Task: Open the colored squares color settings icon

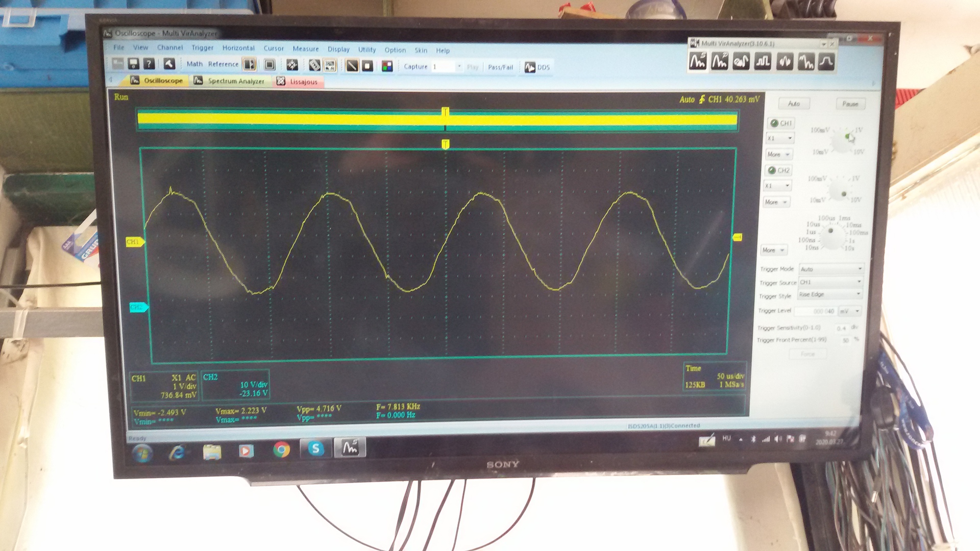Action: [x=387, y=66]
